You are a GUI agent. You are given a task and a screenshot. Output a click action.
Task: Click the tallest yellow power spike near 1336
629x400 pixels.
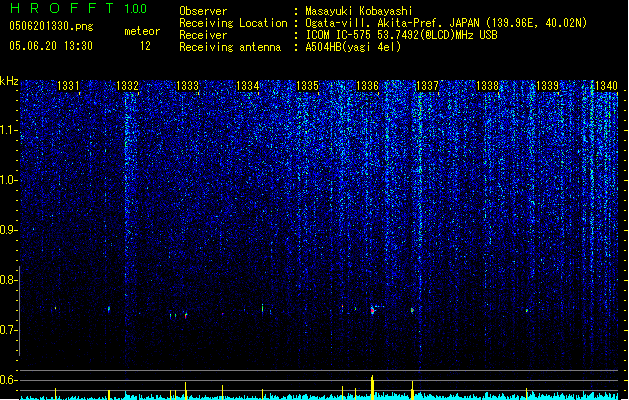(x=372, y=388)
